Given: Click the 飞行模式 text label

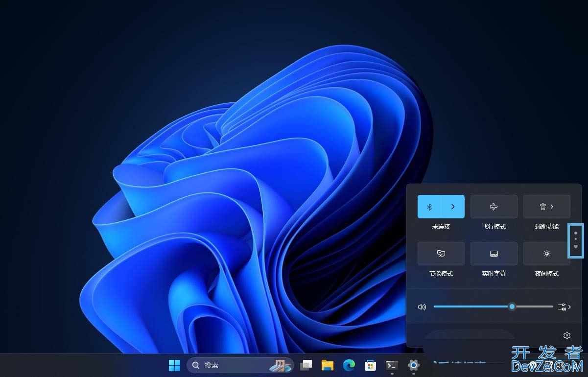Looking at the screenshot, I should tap(494, 227).
